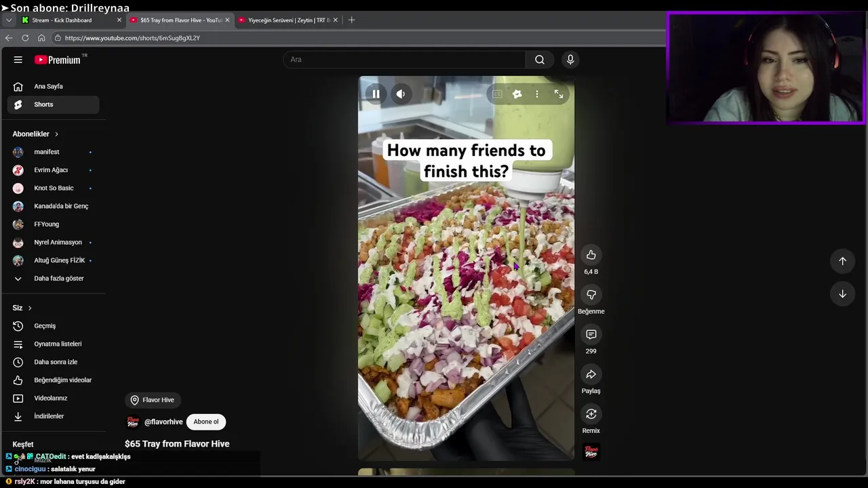Open Geçmiş history
The height and width of the screenshot is (488, 868).
(54, 326)
